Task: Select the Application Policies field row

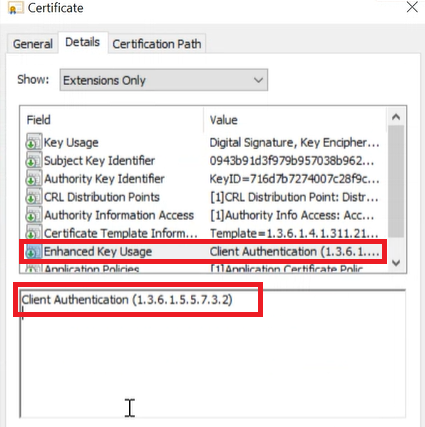Action: point(203,268)
